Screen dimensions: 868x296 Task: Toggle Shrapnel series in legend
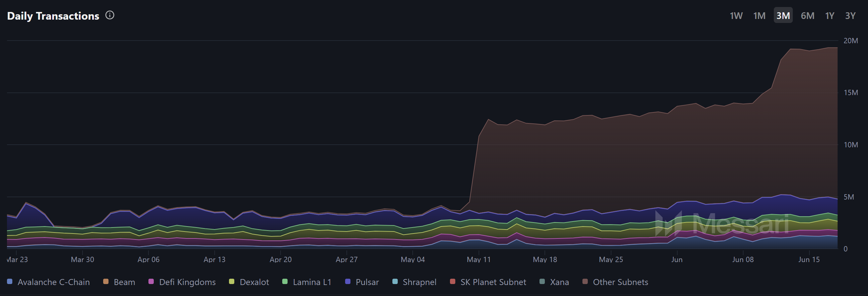tap(414, 282)
